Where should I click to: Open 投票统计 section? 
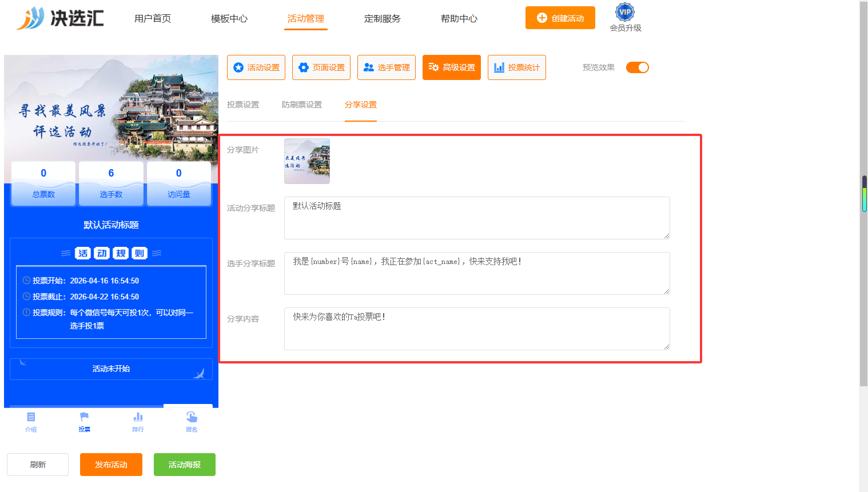[517, 67]
